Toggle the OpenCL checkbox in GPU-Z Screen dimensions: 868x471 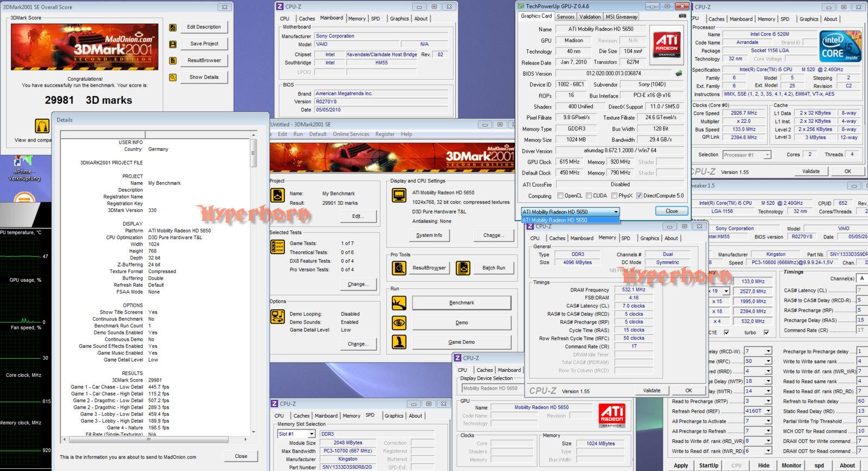(x=559, y=196)
